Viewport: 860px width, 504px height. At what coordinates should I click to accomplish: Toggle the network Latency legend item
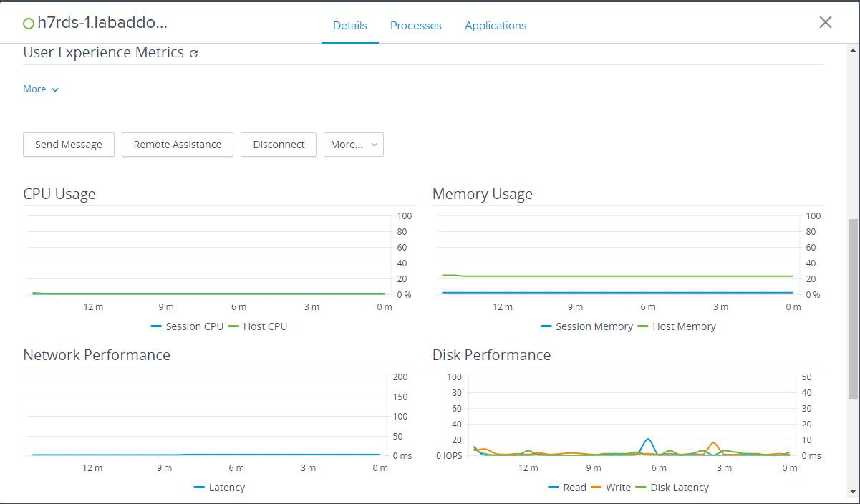click(220, 488)
